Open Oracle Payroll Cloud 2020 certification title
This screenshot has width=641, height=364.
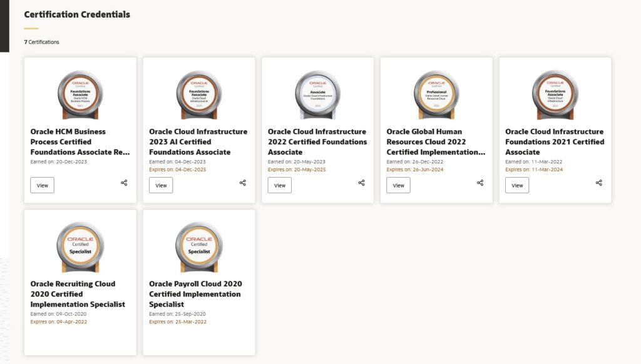pos(195,294)
